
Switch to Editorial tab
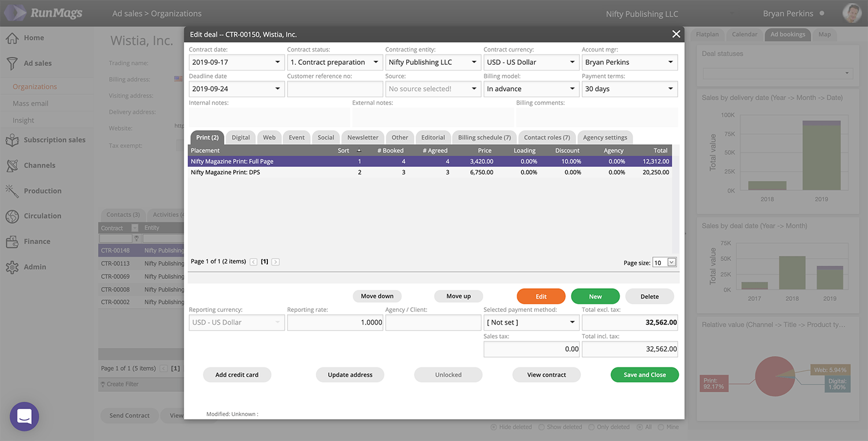(433, 138)
